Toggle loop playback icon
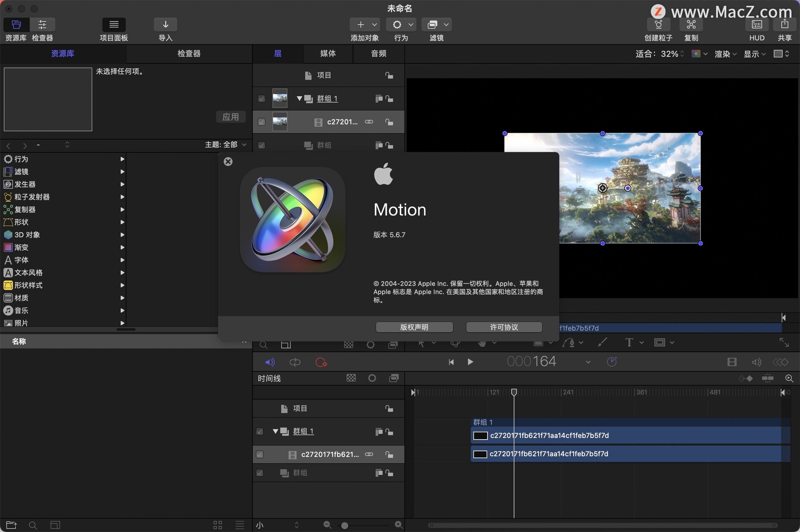The height and width of the screenshot is (532, 800). [295, 362]
